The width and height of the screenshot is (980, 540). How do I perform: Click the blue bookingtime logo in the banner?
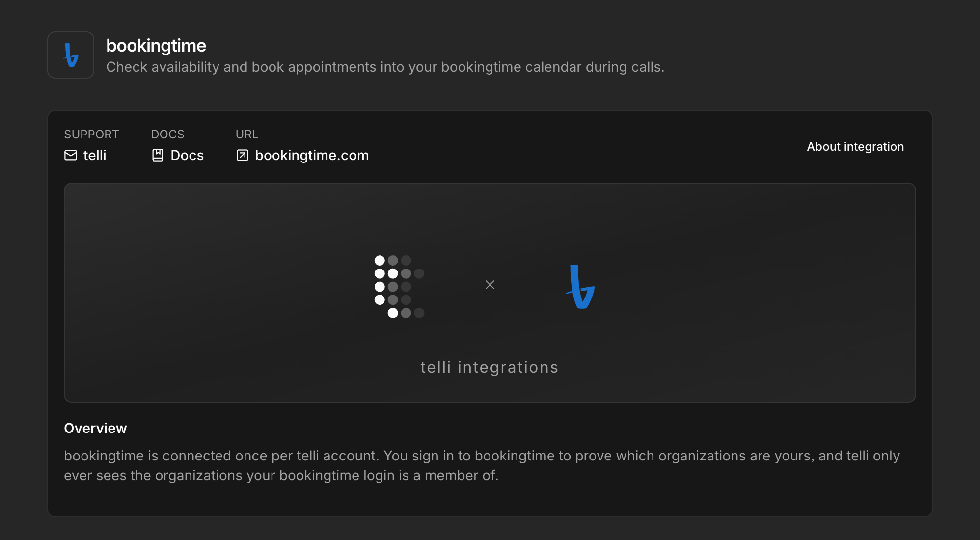(581, 287)
